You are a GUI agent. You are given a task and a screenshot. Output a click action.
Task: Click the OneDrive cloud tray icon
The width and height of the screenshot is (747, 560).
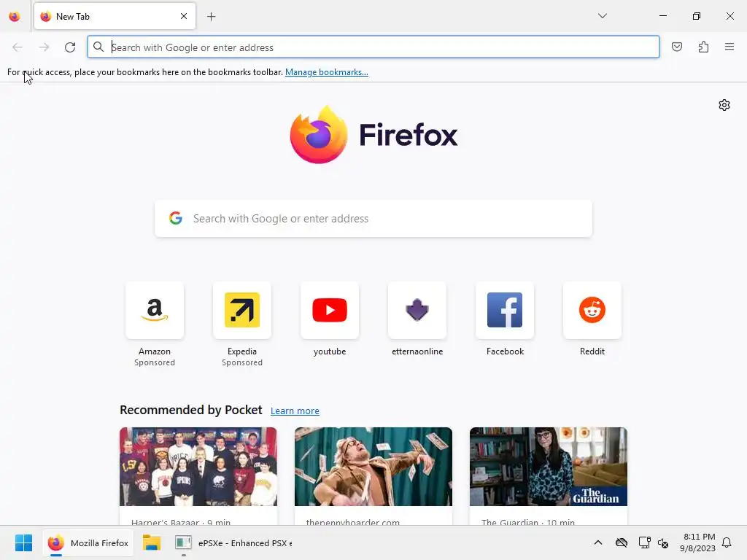tap(622, 542)
